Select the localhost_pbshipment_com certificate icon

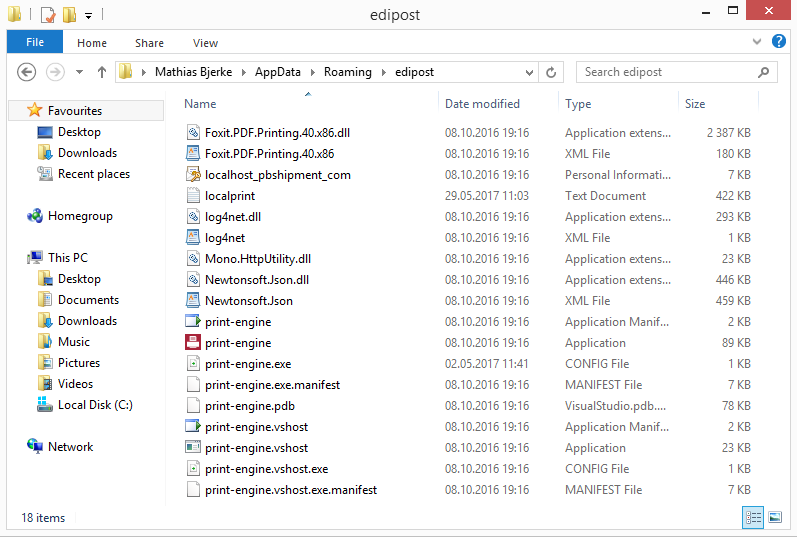pyautogui.click(x=193, y=174)
